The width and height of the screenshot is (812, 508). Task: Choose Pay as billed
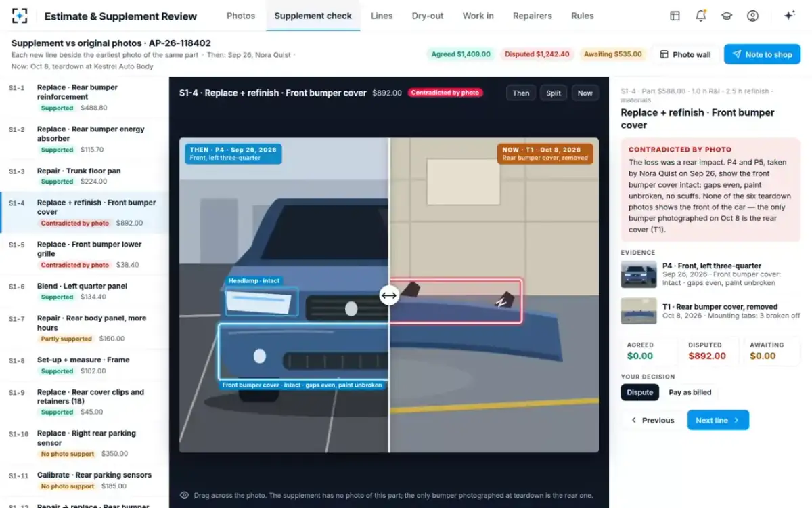(690, 392)
